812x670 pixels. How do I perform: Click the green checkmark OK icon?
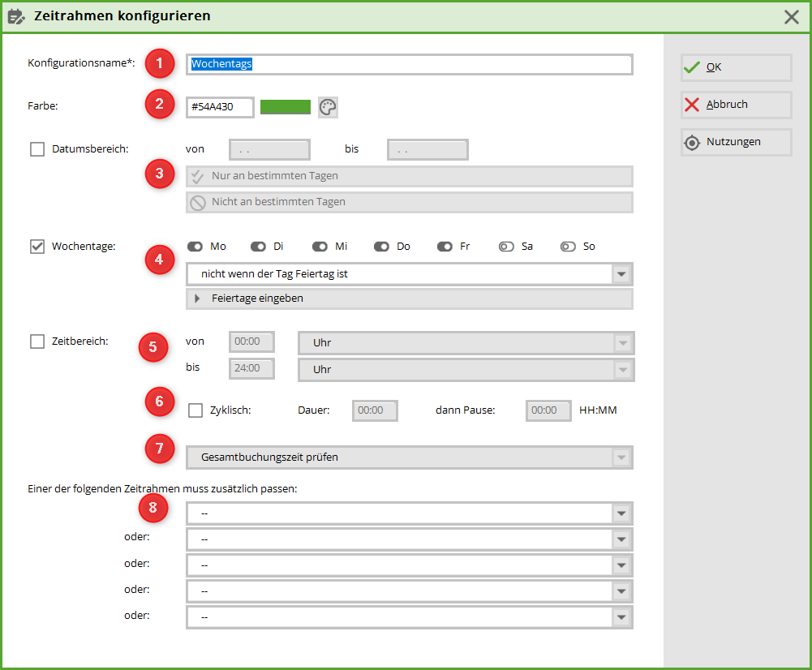[x=691, y=67]
